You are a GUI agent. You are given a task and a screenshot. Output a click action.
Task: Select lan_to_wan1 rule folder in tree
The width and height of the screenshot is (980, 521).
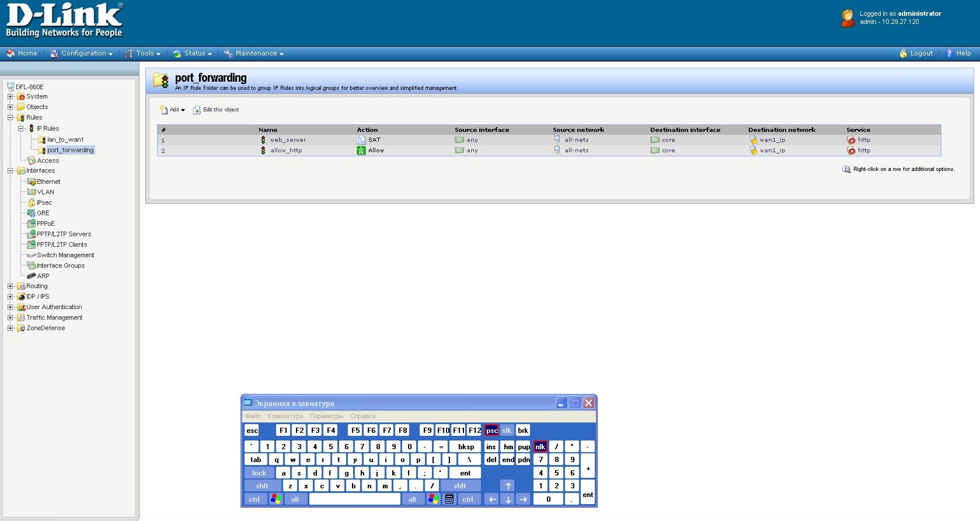point(65,139)
